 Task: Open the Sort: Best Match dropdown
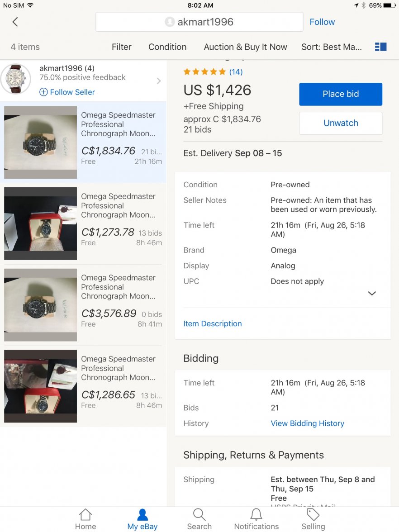pos(331,47)
